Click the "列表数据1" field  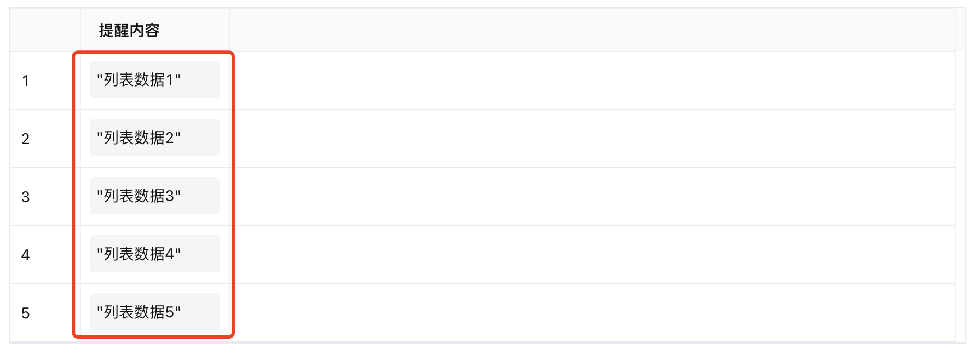click(x=155, y=80)
